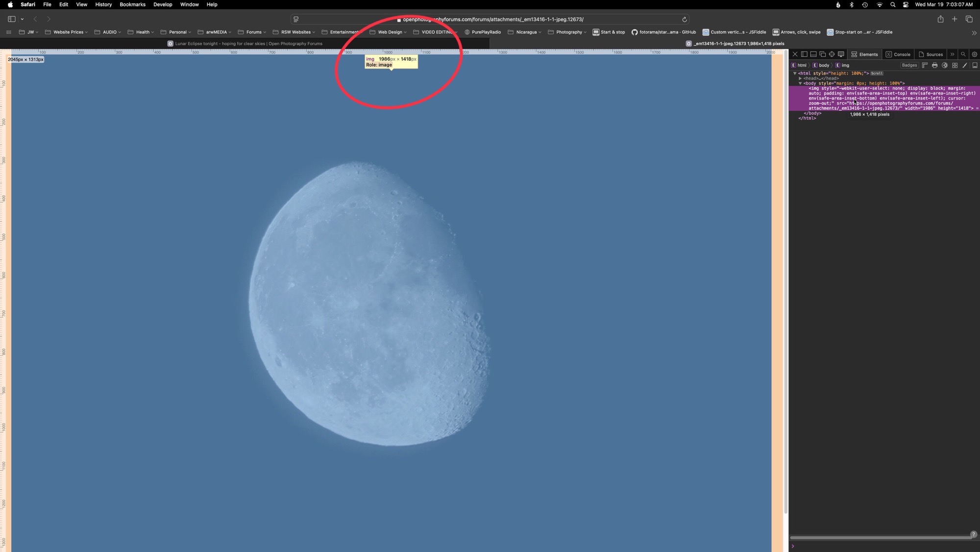The image size is (980, 552).
Task: Open the Share icon in Safari toolbar
Action: pos(940,19)
